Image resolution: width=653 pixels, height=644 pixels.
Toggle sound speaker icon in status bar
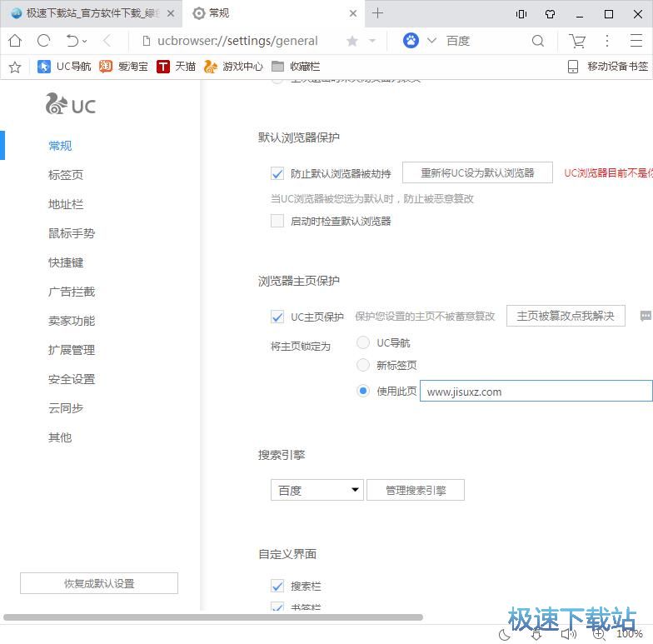click(x=568, y=635)
